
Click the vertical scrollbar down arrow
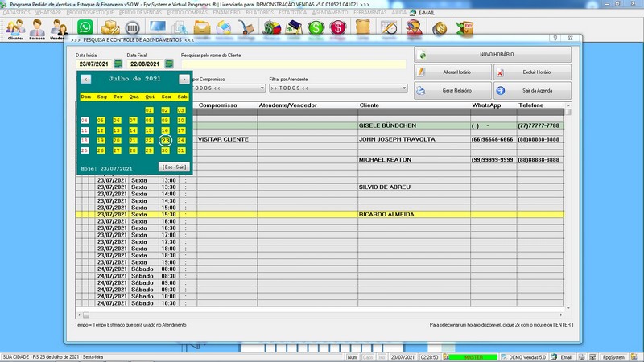click(x=568, y=308)
